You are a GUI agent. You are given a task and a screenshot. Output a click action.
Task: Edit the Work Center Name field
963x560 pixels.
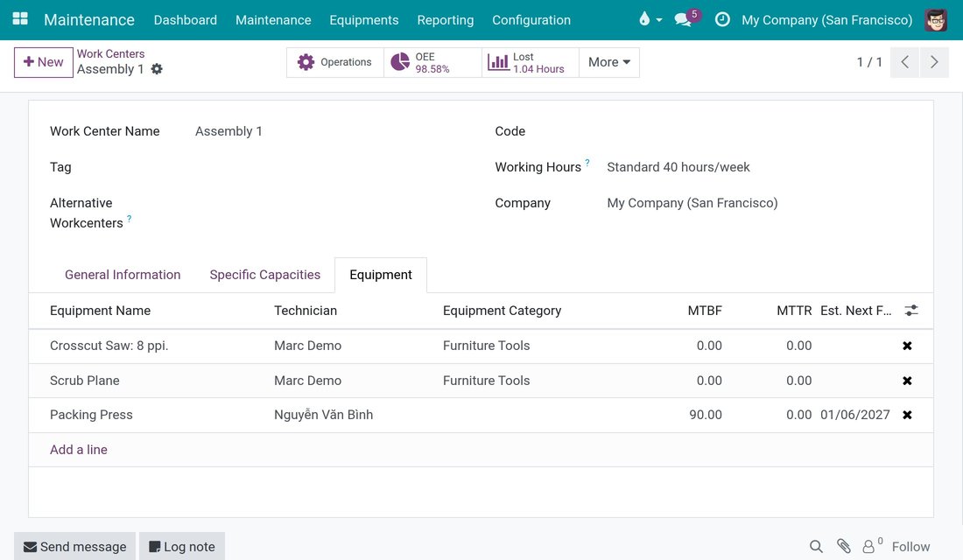pyautogui.click(x=334, y=131)
